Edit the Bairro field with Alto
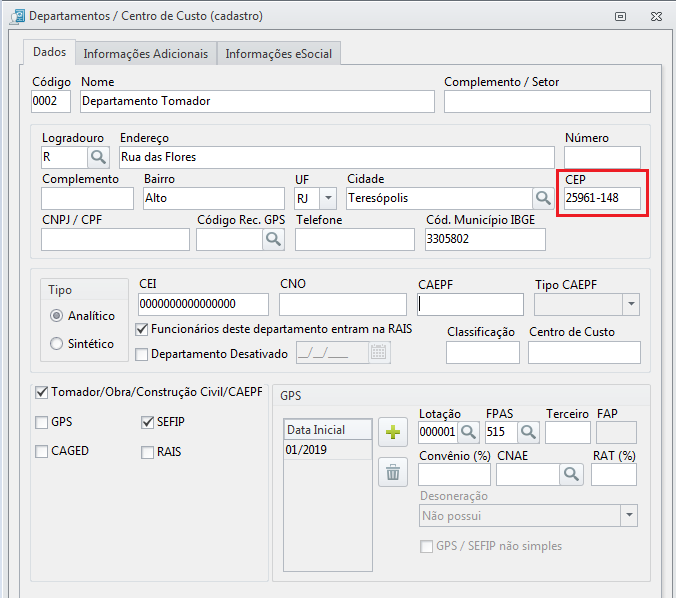 click(214, 198)
